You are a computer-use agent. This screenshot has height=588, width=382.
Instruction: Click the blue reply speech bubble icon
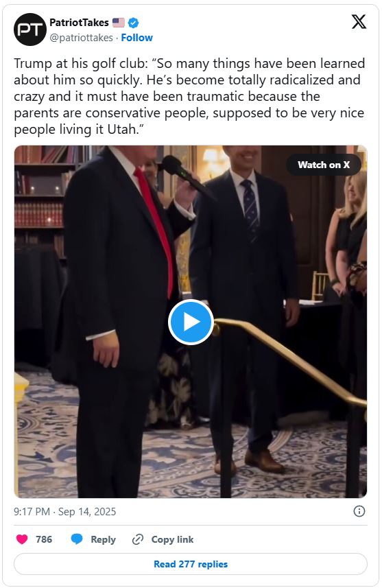[x=77, y=539]
